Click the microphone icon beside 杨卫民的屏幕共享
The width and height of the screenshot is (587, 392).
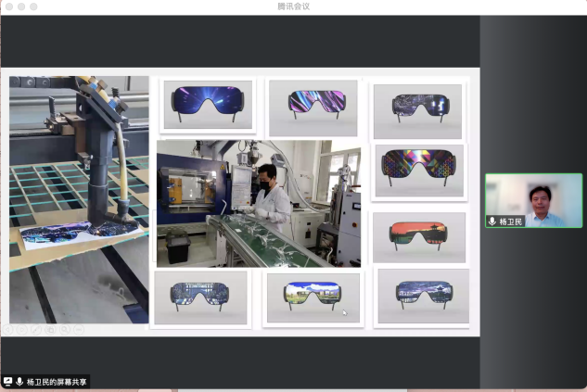point(19,382)
